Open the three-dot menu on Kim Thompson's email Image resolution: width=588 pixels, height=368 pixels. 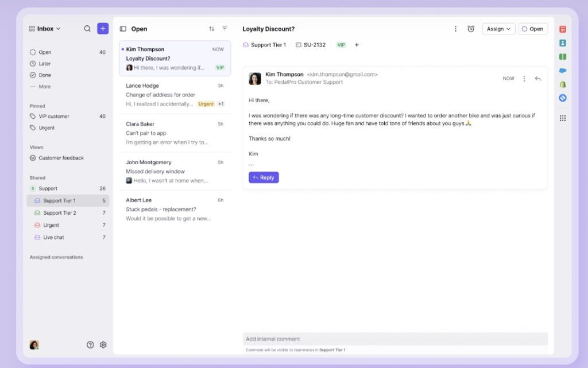524,78
